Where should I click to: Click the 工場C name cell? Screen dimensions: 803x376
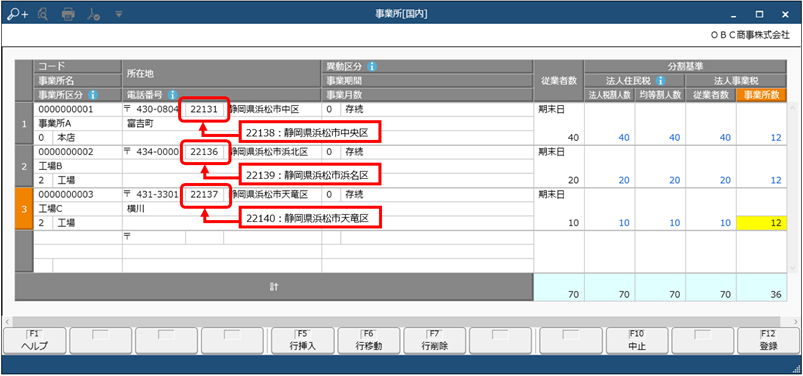77,209
